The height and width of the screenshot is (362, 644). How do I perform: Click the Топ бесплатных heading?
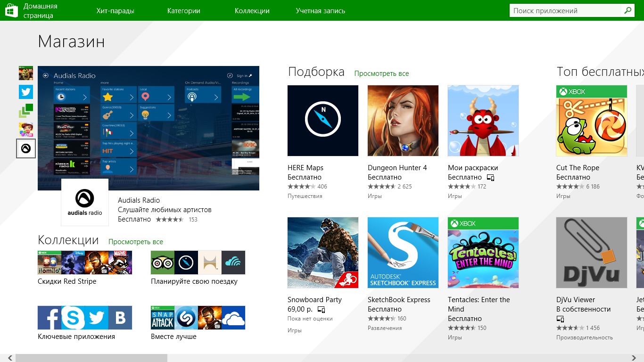point(600,72)
